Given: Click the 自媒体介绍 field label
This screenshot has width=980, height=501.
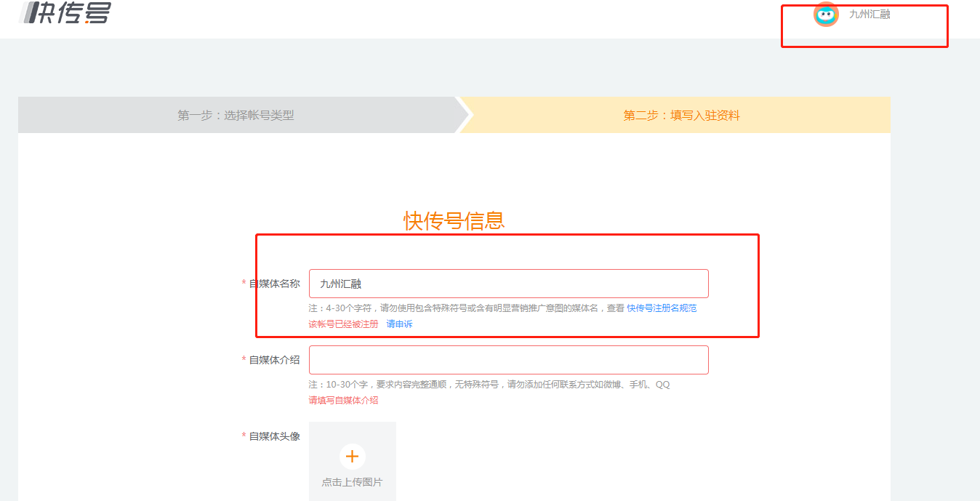Looking at the screenshot, I should pos(274,360).
